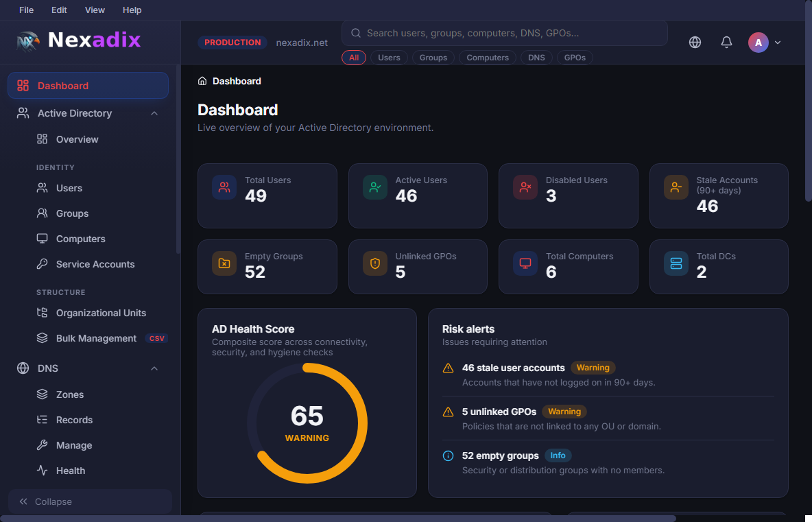Click the Groups icon in sidebar
The width and height of the screenshot is (812, 522).
click(42, 213)
